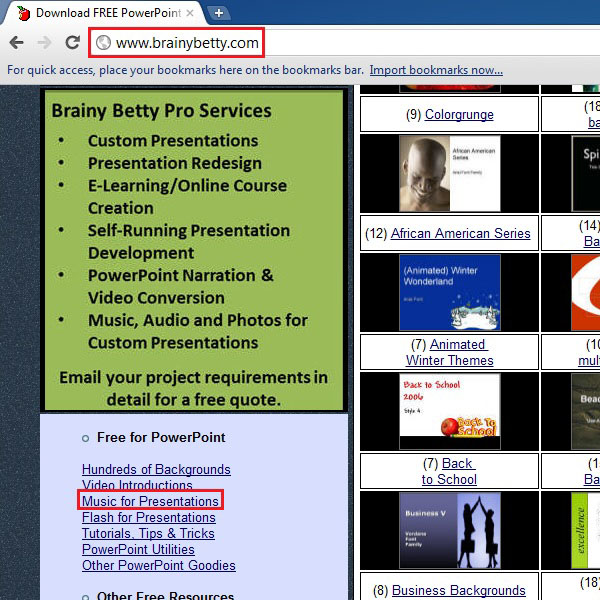The image size is (600, 600).
Task: Open Flash for Presentations link
Action: (x=148, y=517)
